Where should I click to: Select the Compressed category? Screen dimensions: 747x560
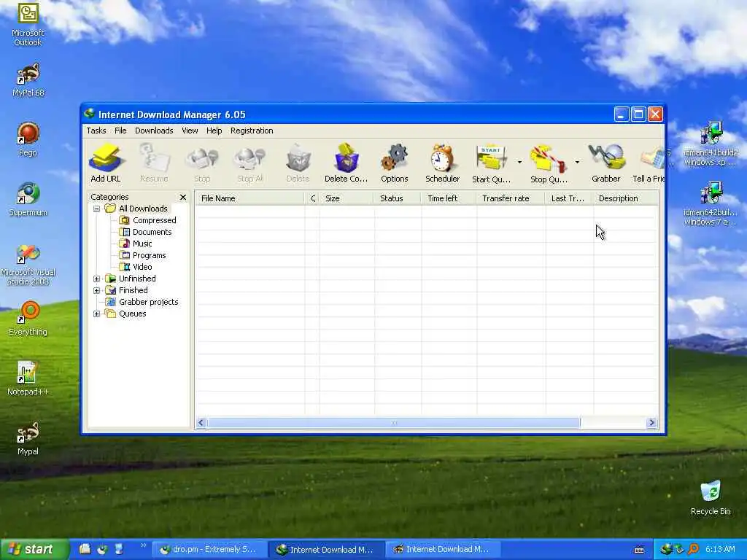pyautogui.click(x=147, y=220)
